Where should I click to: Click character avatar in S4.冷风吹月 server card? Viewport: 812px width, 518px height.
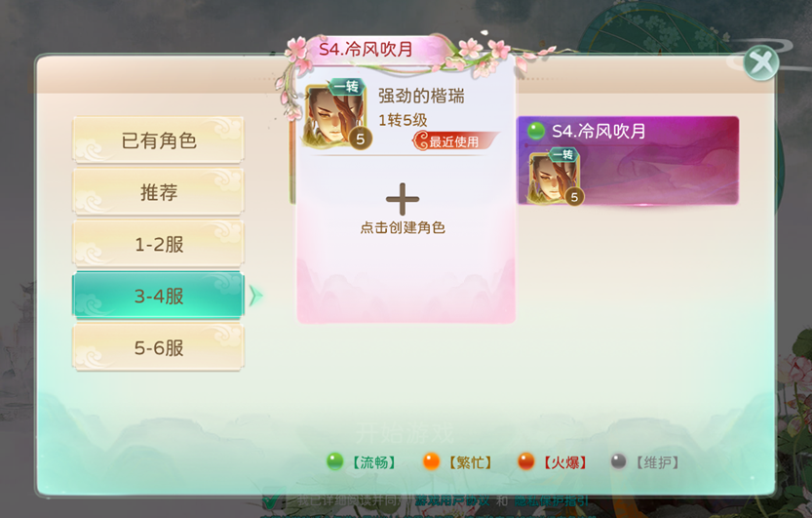(555, 178)
